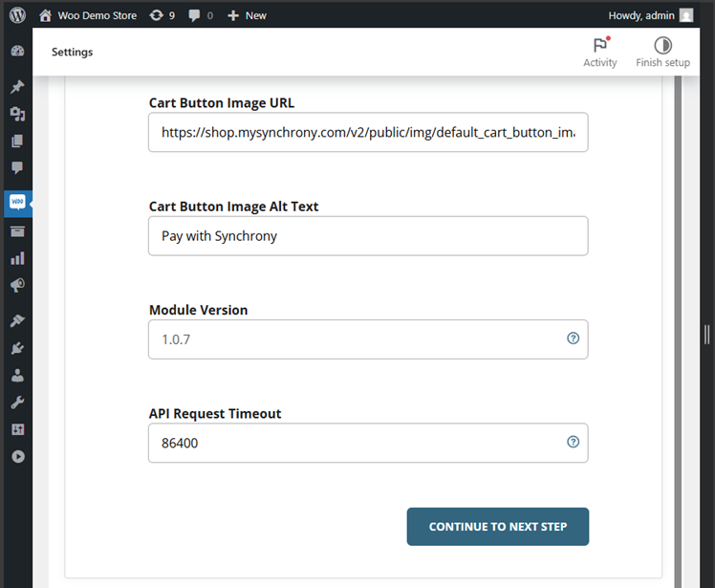
Task: Click Continue to Next Step button
Action: pyautogui.click(x=497, y=527)
